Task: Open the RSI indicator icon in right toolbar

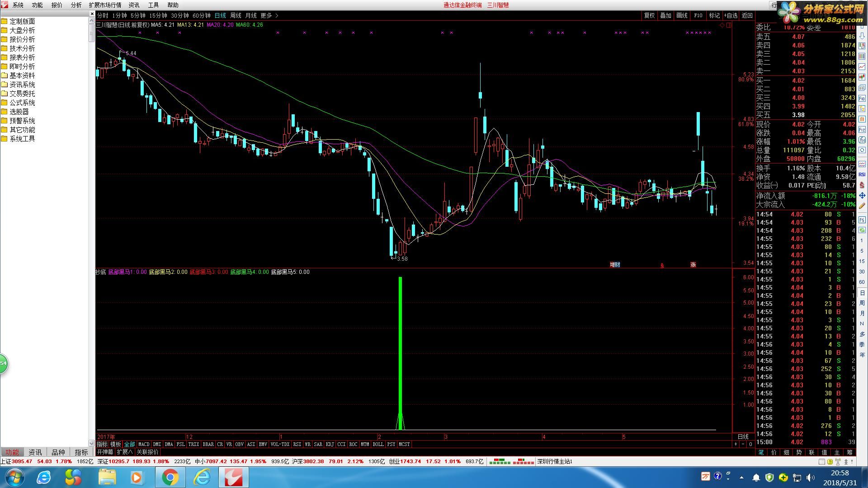Action: pyautogui.click(x=862, y=174)
